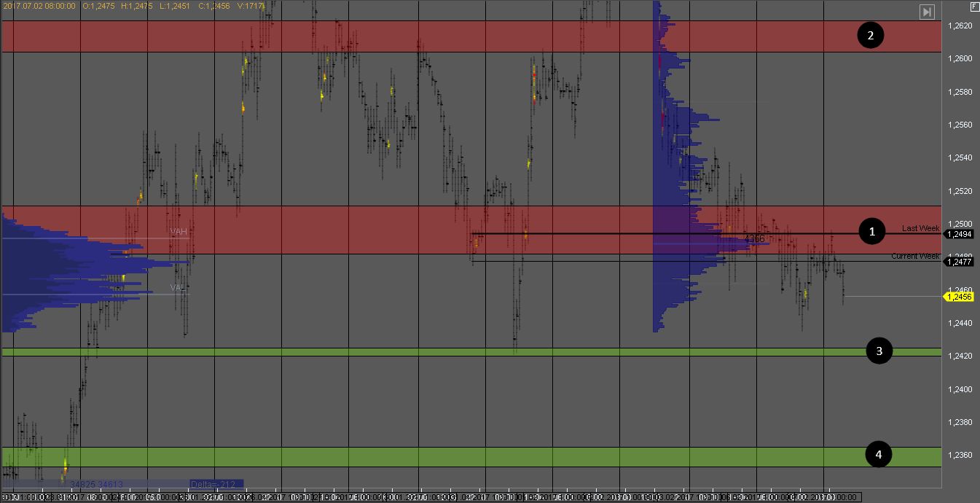Image resolution: width=980 pixels, height=503 pixels.
Task: Click the Last Week line label
Action: (920, 228)
